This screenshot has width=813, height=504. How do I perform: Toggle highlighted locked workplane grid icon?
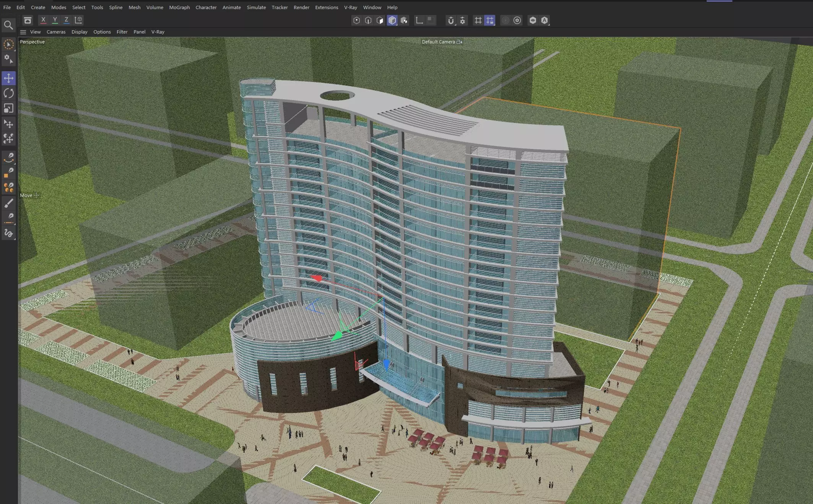tap(490, 20)
